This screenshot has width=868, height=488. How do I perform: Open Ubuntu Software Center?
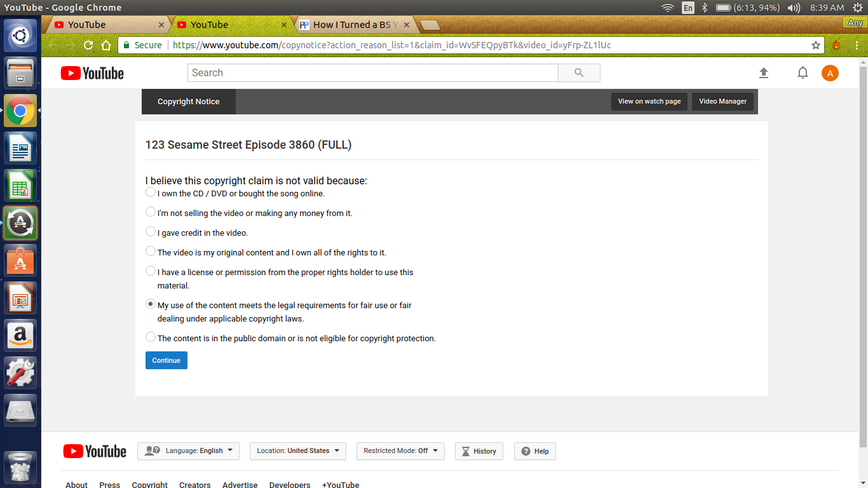point(20,261)
